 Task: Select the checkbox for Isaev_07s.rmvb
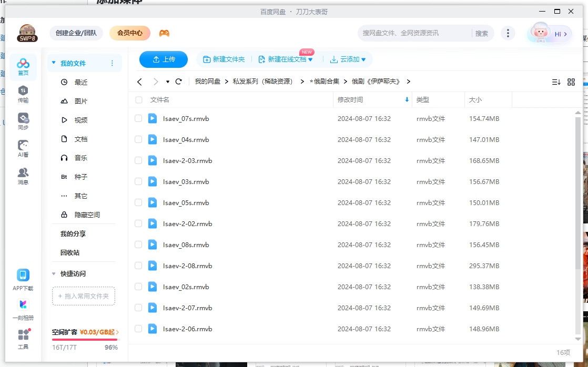(x=138, y=118)
